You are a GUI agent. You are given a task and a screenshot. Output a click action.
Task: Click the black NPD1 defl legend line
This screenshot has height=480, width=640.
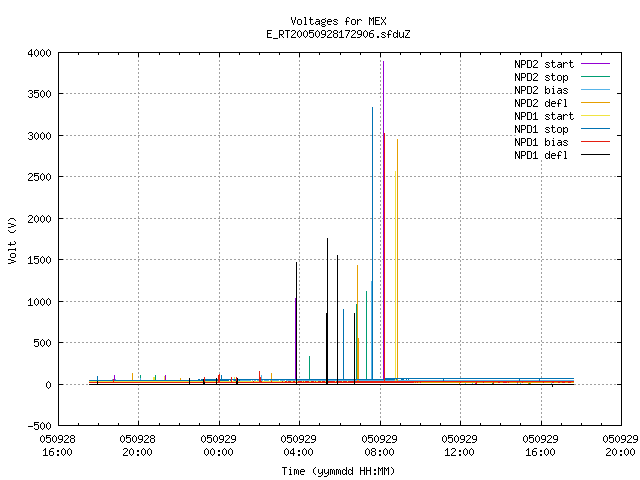pyautogui.click(x=596, y=155)
